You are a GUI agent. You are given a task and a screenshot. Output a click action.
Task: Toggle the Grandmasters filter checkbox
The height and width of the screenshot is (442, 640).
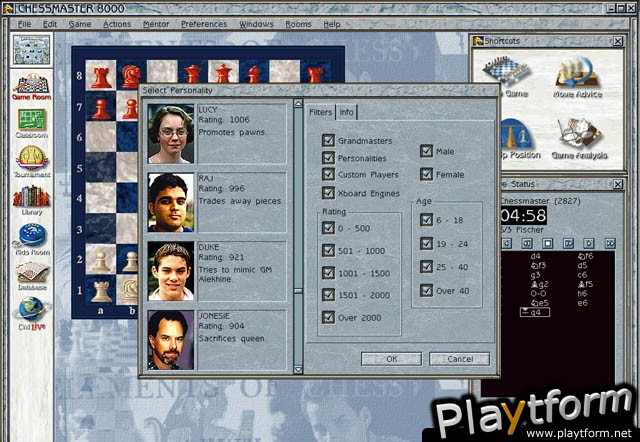pos(329,140)
